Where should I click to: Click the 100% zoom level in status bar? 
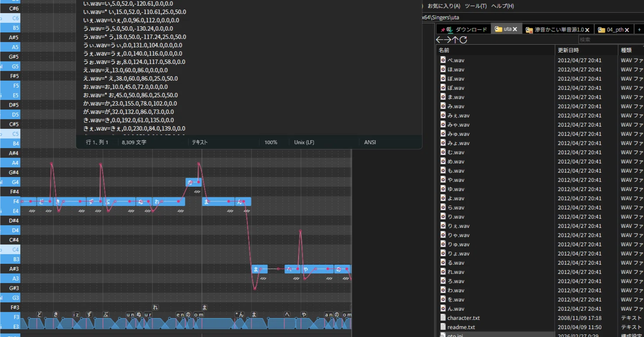tap(271, 142)
